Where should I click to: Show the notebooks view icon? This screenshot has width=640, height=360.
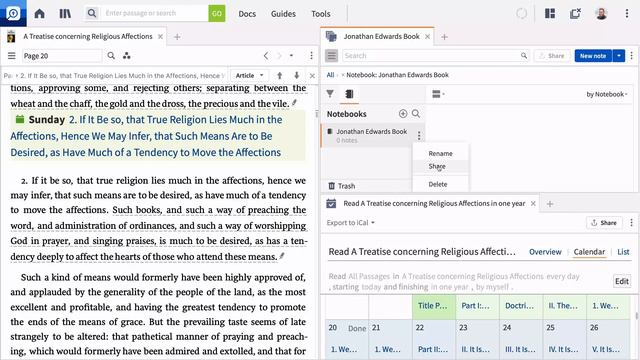click(x=349, y=94)
